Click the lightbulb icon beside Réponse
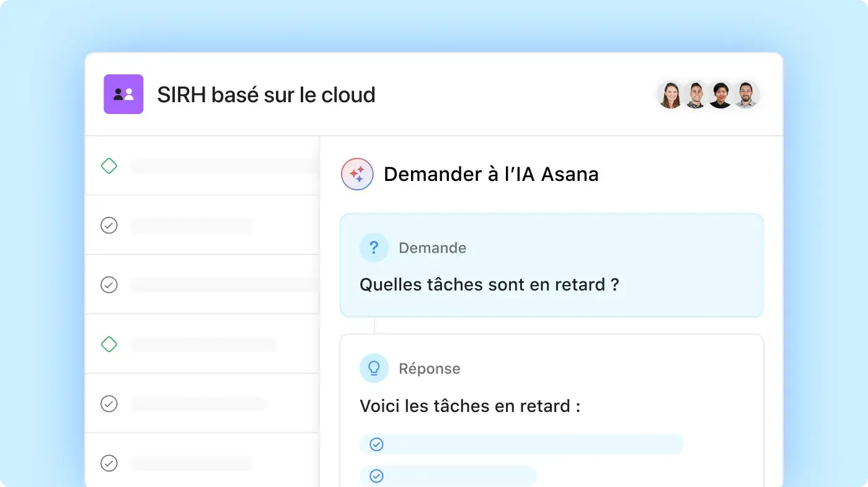Image resolution: width=868 pixels, height=487 pixels. pyautogui.click(x=374, y=369)
